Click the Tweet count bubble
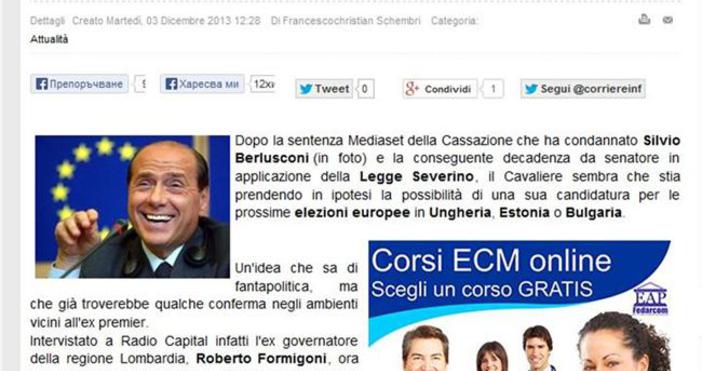This screenshot has height=371, width=702. (365, 89)
